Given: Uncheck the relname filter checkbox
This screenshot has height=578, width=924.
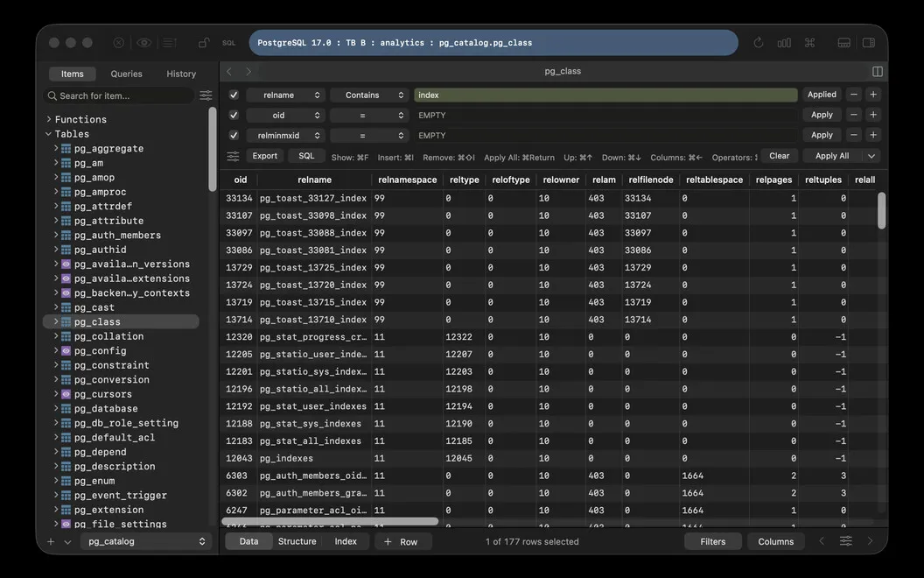Looking at the screenshot, I should (x=234, y=95).
